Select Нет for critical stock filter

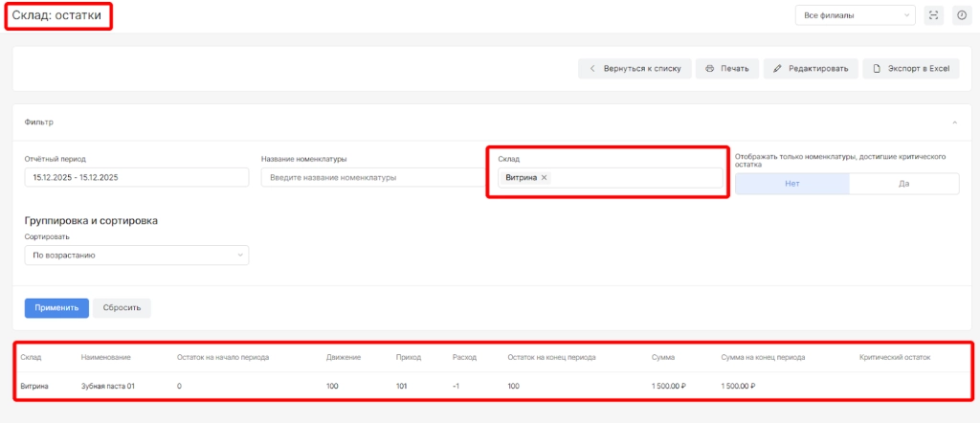[791, 183]
